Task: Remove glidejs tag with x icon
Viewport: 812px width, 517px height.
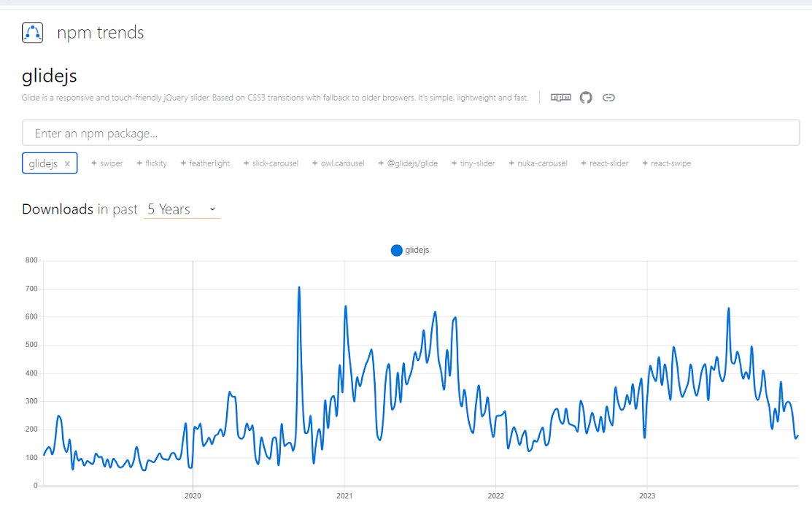Action: coord(68,164)
